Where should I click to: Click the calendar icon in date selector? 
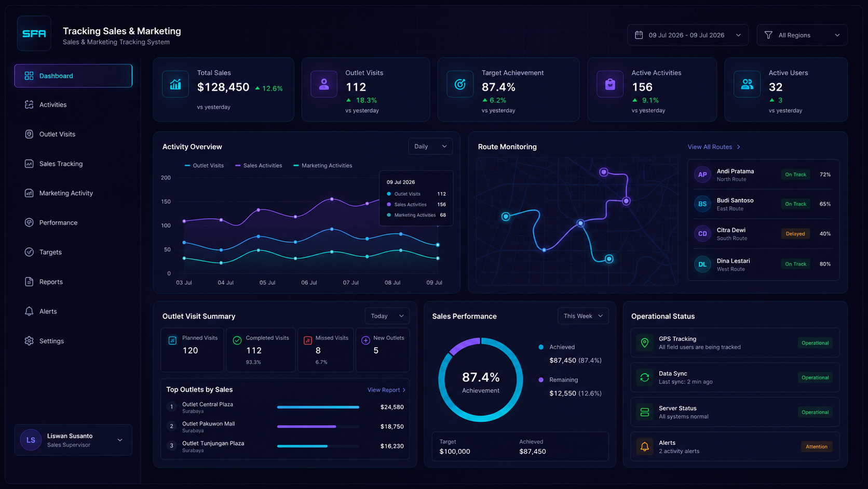[639, 35]
